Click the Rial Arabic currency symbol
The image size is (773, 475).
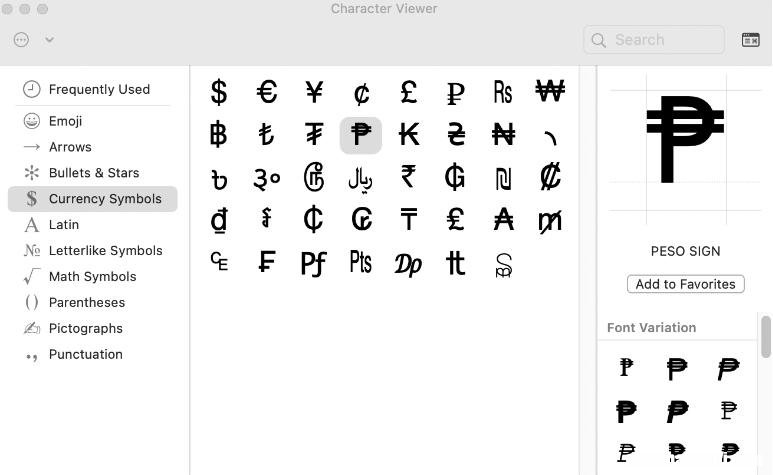[x=360, y=178]
